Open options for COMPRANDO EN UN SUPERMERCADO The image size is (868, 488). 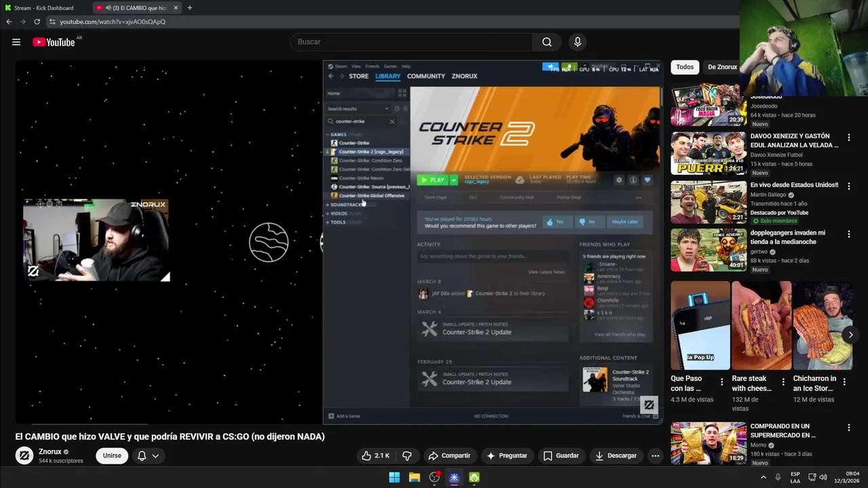point(848,428)
